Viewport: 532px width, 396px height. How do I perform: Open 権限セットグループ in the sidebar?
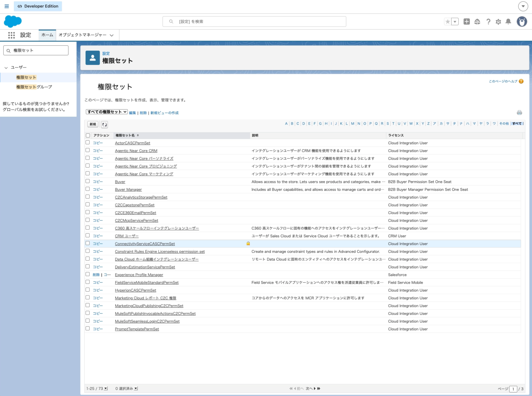click(34, 87)
